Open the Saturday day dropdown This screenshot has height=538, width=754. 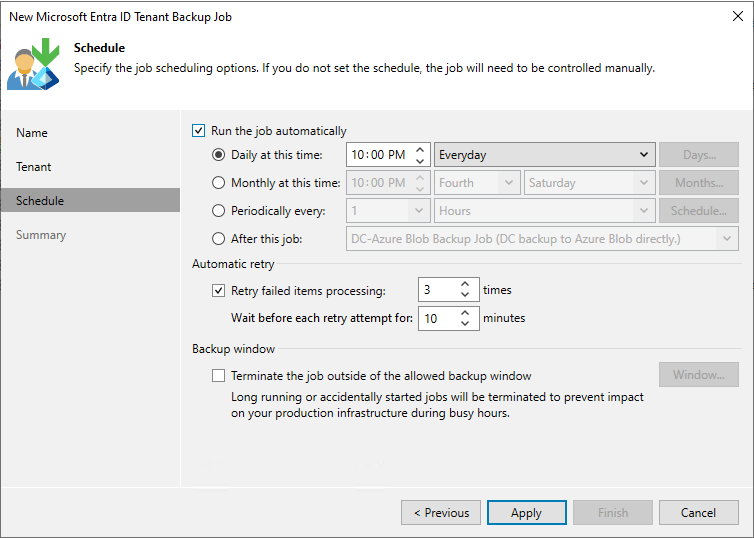pos(590,183)
